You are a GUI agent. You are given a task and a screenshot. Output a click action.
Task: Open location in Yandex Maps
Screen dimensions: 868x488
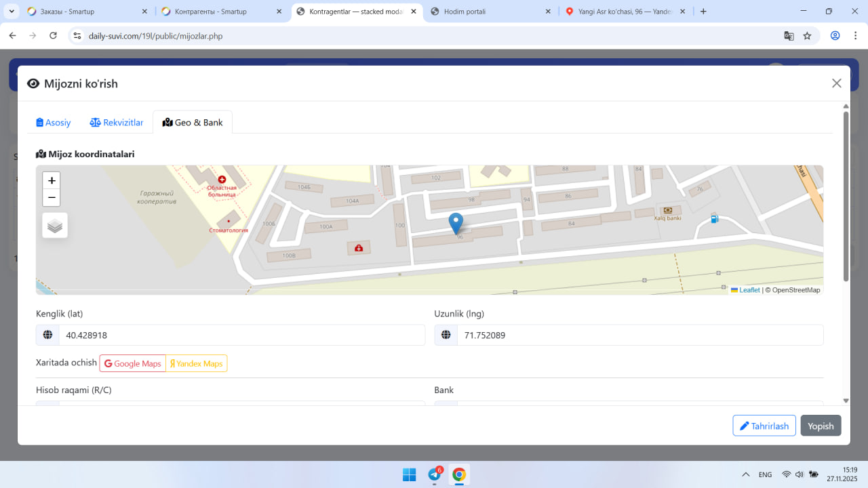[x=197, y=364]
